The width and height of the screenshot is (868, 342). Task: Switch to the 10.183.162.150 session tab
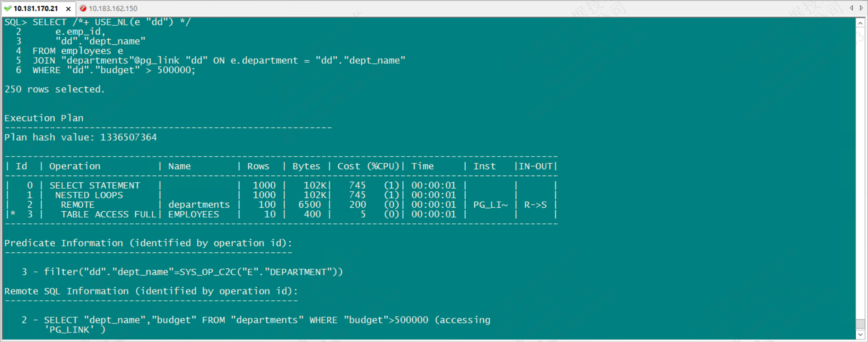(x=113, y=8)
